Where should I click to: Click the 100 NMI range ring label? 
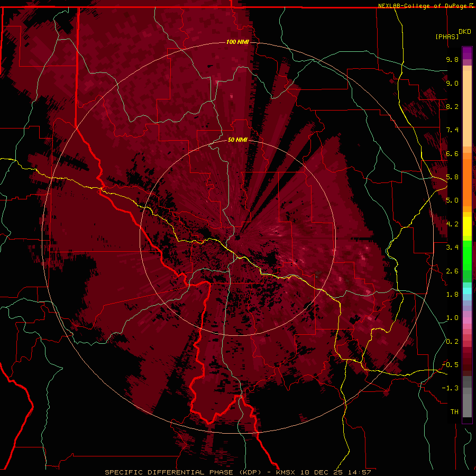237,42
